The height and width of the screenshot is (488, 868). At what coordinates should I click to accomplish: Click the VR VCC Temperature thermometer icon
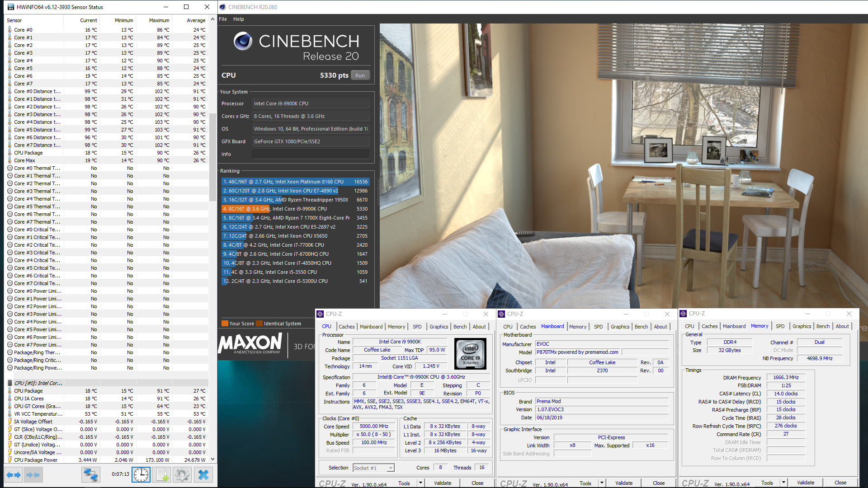(10, 414)
